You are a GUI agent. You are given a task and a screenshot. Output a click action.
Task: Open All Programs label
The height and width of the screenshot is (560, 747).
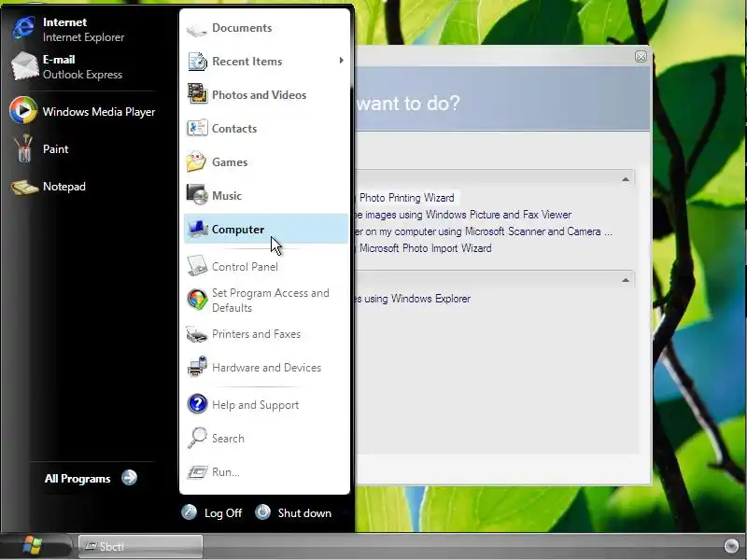[x=78, y=479]
